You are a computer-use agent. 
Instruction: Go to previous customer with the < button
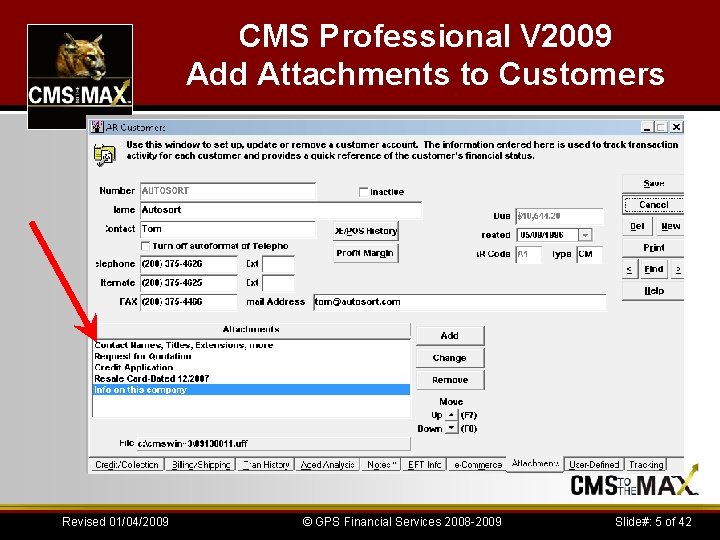tap(630, 270)
